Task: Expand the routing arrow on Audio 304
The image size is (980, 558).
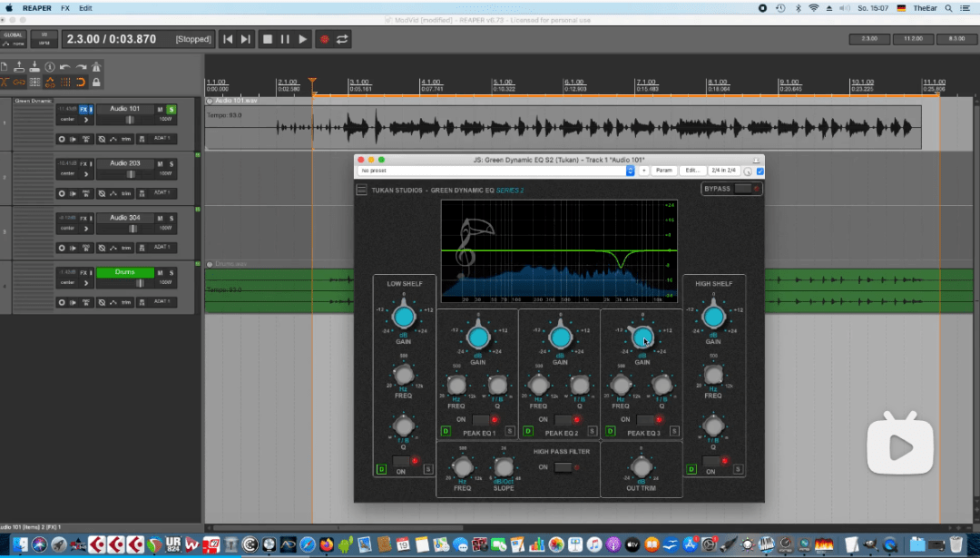Action: 85,229
